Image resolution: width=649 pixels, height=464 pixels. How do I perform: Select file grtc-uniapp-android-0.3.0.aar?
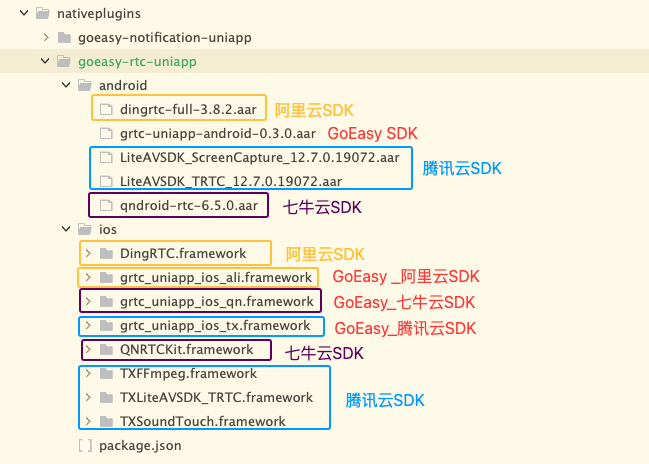click(218, 134)
